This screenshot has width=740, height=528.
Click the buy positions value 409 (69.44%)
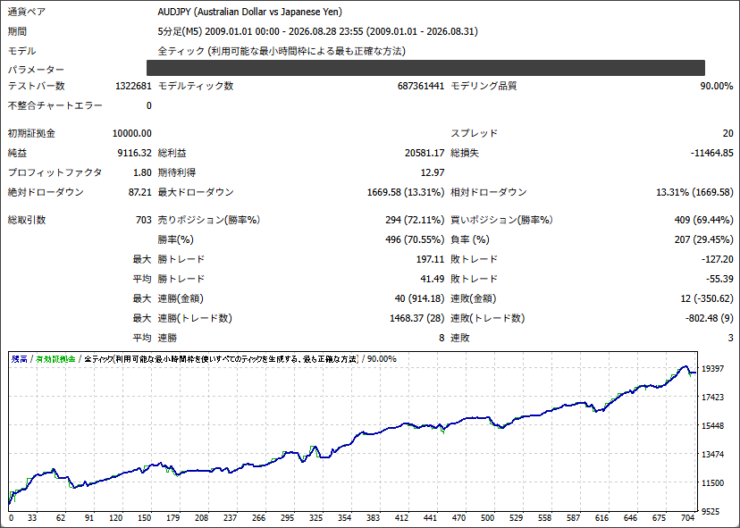click(704, 220)
